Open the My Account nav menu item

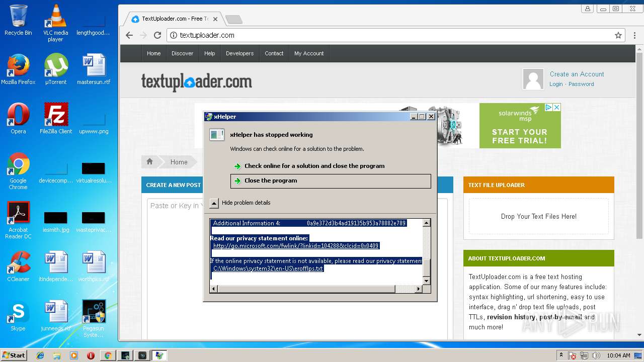click(x=309, y=53)
